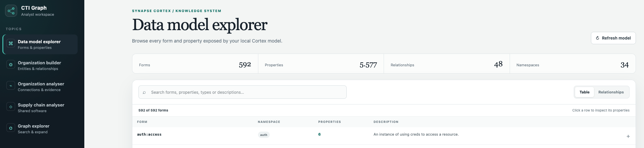644x148 pixels.
Task: Open the Organization analyser icon
Action: pos(11,86)
